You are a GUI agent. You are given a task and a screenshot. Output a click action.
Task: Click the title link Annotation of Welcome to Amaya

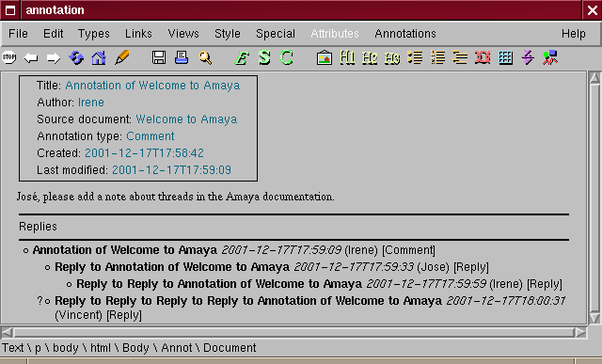coord(152,86)
